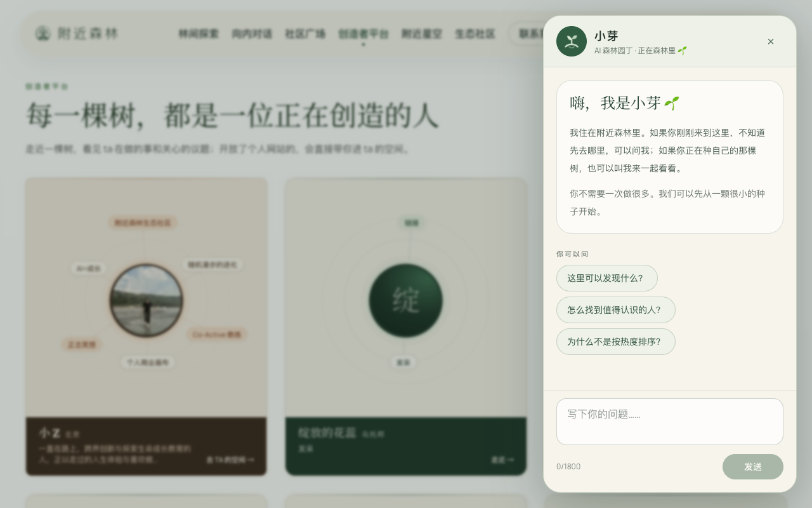Select suggestion 为什么不是按热度排序？

pyautogui.click(x=616, y=342)
